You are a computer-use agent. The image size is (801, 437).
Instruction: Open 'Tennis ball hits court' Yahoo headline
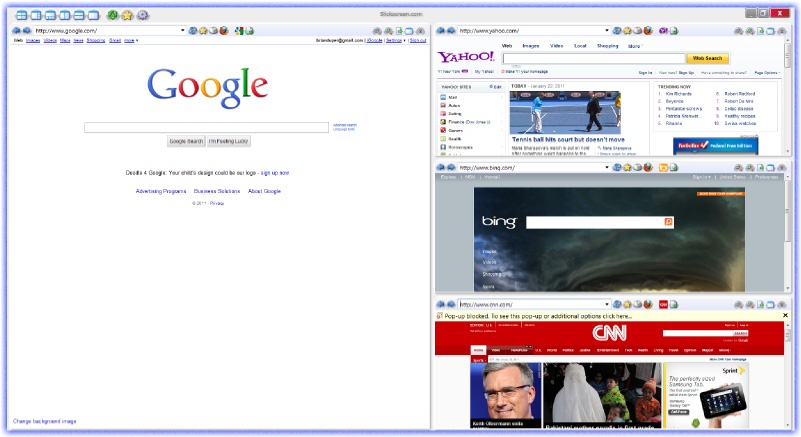[568, 140]
